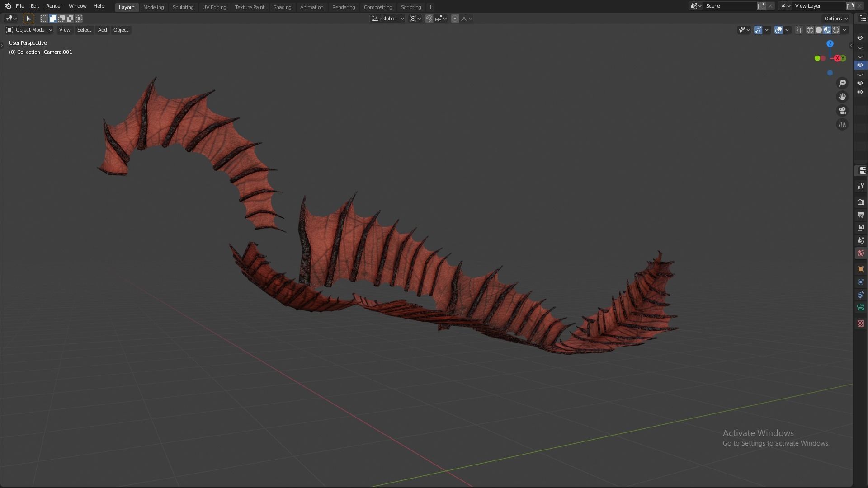Open the Object Mode dropdown
Screen dimensions: 868x488
coord(29,30)
